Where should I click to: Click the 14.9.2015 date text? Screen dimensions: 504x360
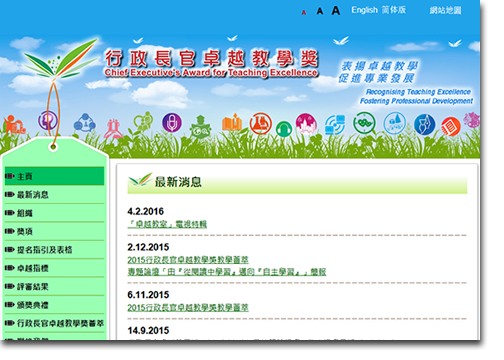(148, 330)
